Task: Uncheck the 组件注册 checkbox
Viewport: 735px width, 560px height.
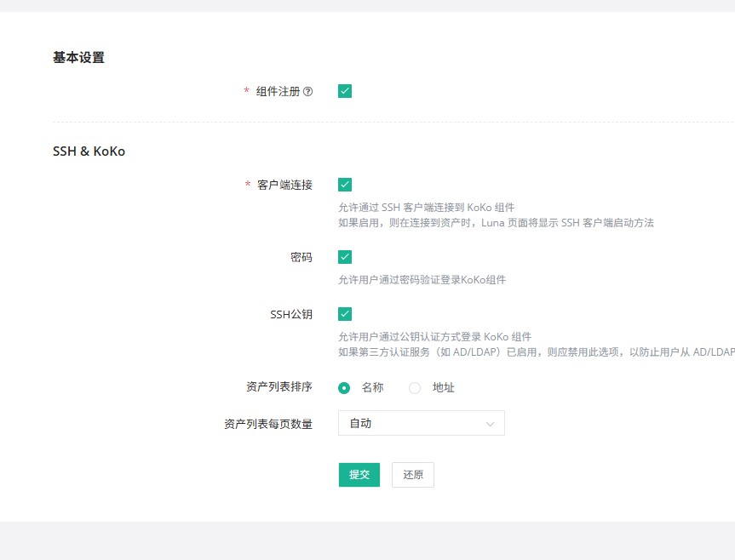Action: click(x=345, y=91)
